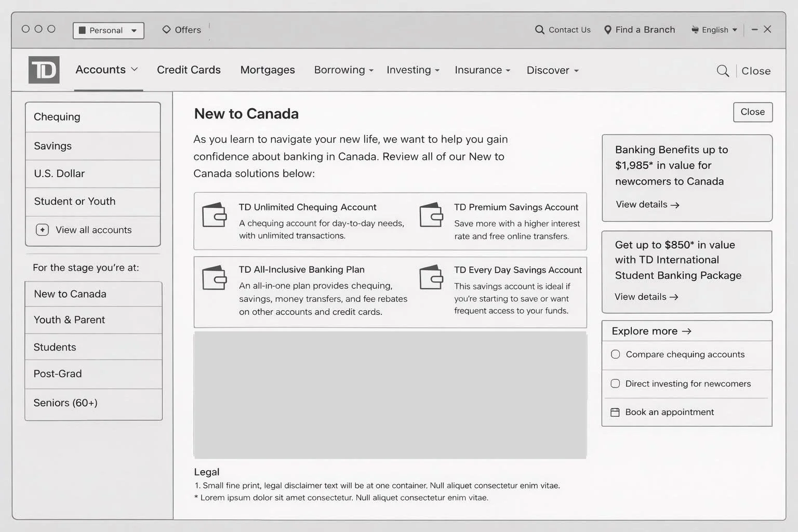798x532 pixels.
Task: Open the English language dropdown arrow
Action: pos(735,30)
